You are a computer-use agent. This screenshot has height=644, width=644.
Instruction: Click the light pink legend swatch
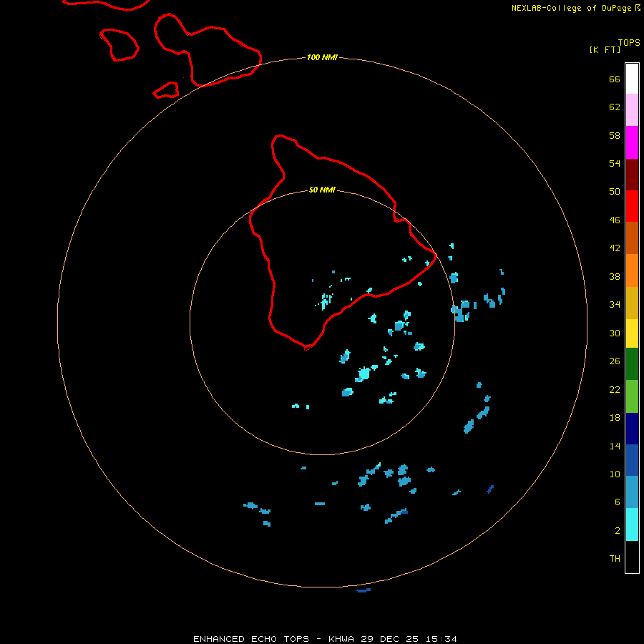(x=632, y=110)
